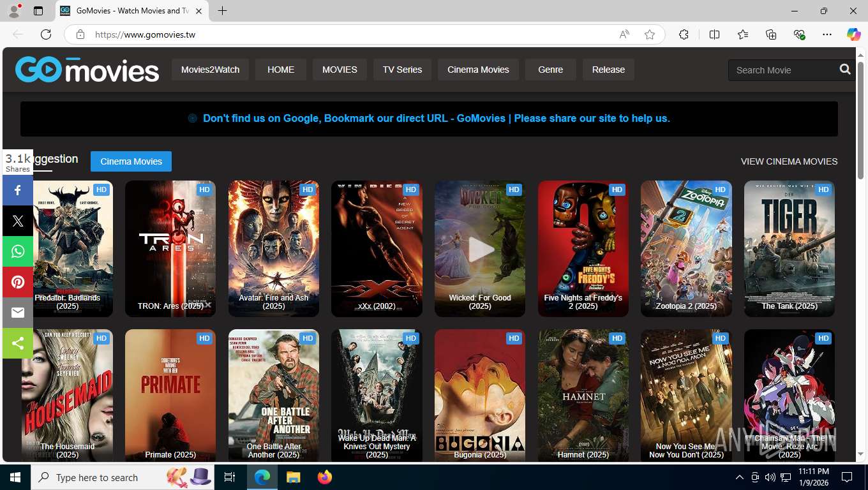Viewport: 868px width, 490px height.
Task: Click the bookmark GoMovies banner link
Action: click(436, 118)
